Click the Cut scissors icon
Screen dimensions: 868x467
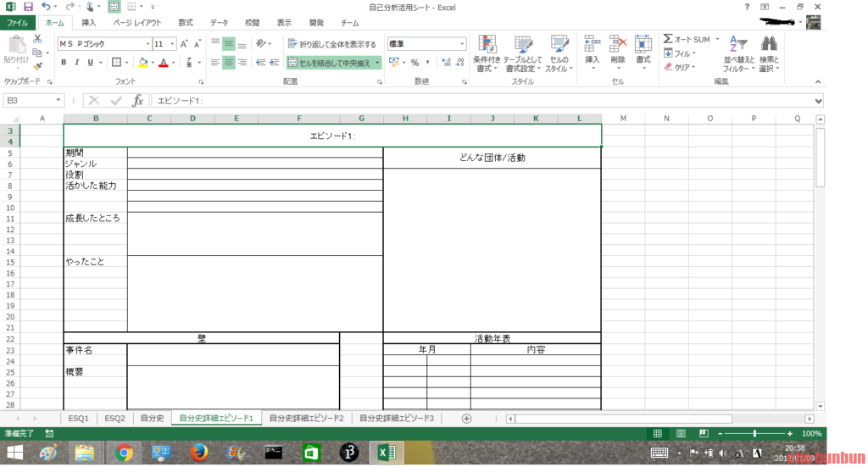[x=37, y=39]
